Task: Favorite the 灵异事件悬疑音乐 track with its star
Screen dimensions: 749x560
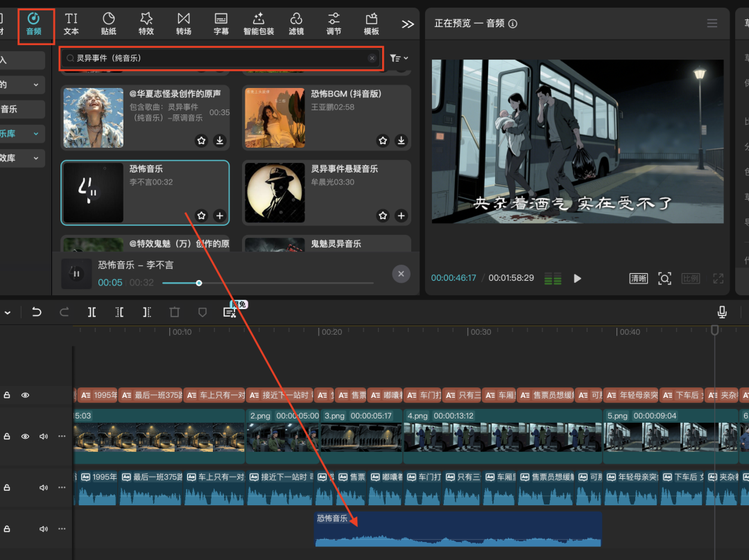Action: point(383,216)
